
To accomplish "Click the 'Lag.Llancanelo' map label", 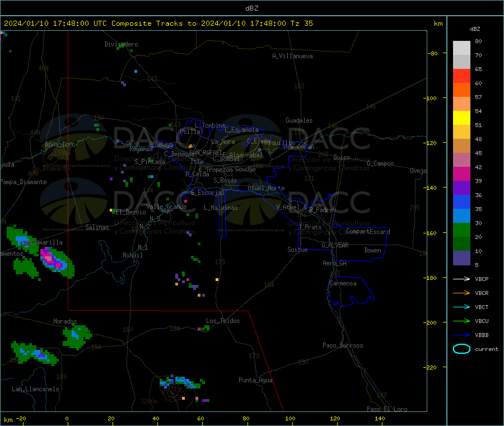I will pyautogui.click(x=35, y=389).
